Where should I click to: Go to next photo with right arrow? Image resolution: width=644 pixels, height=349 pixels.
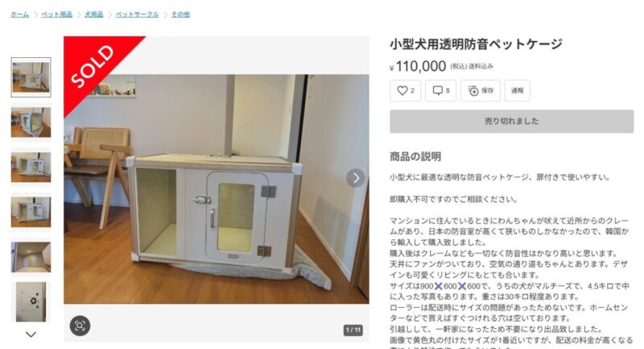point(356,178)
